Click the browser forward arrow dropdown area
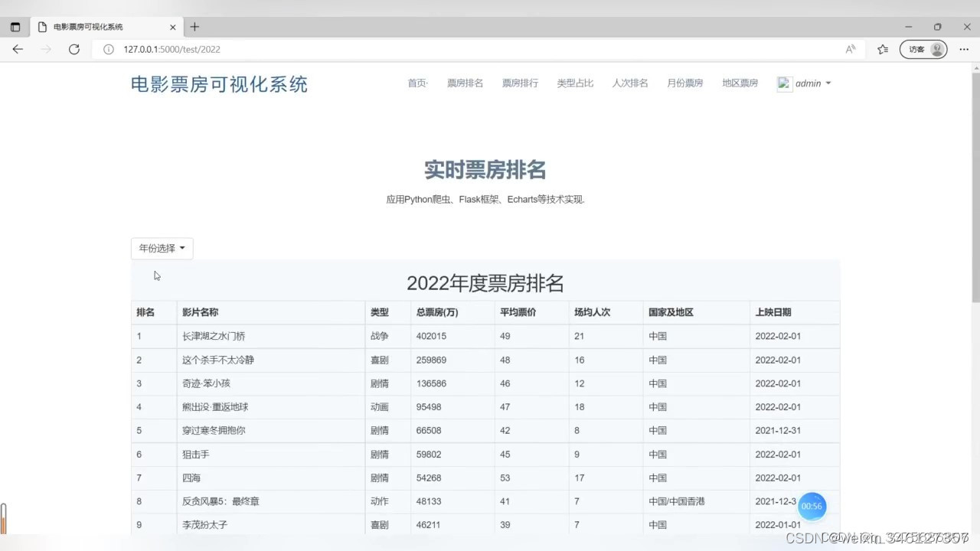Viewport: 980px width, 551px height. tap(46, 49)
